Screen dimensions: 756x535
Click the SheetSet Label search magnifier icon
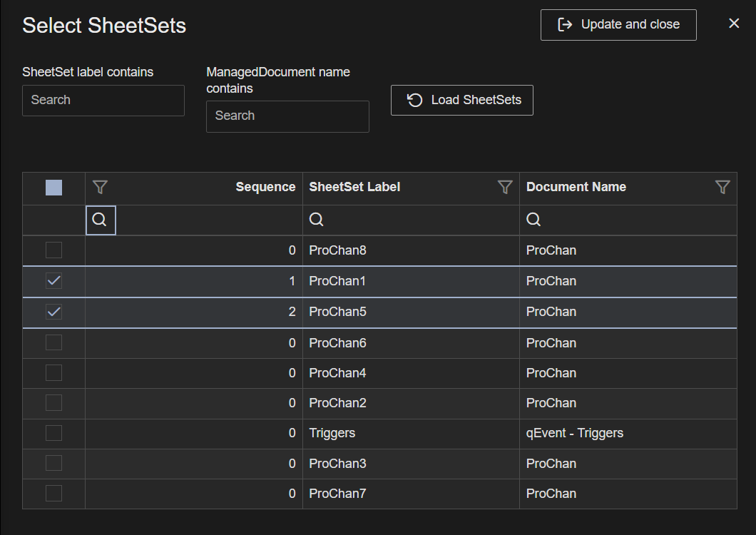coord(316,220)
